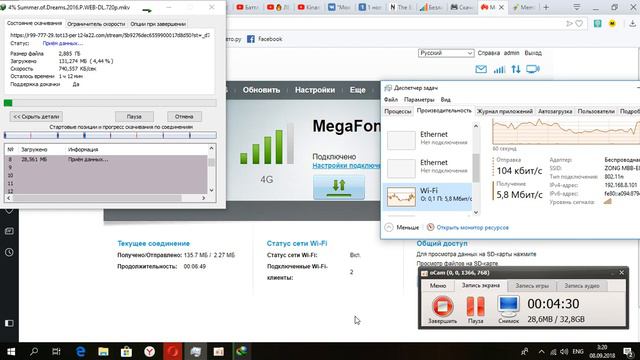
Task: Click Скрыть детали button
Action: pos(36,117)
